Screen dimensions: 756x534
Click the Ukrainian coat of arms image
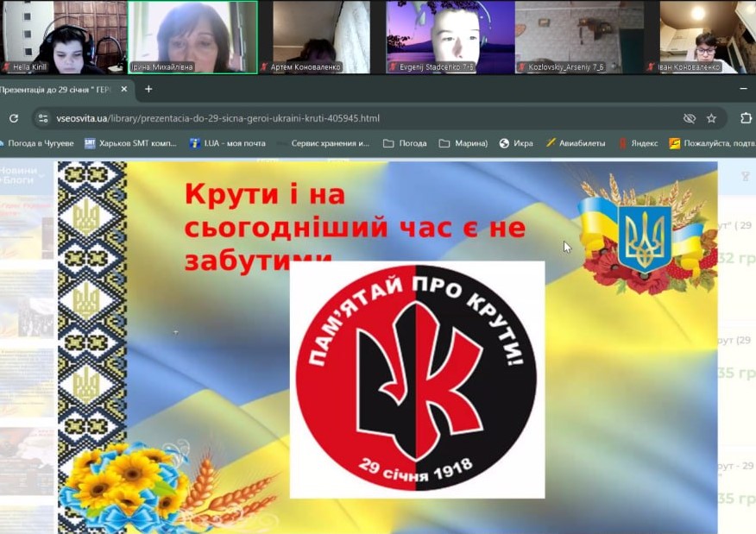pyautogui.click(x=646, y=240)
